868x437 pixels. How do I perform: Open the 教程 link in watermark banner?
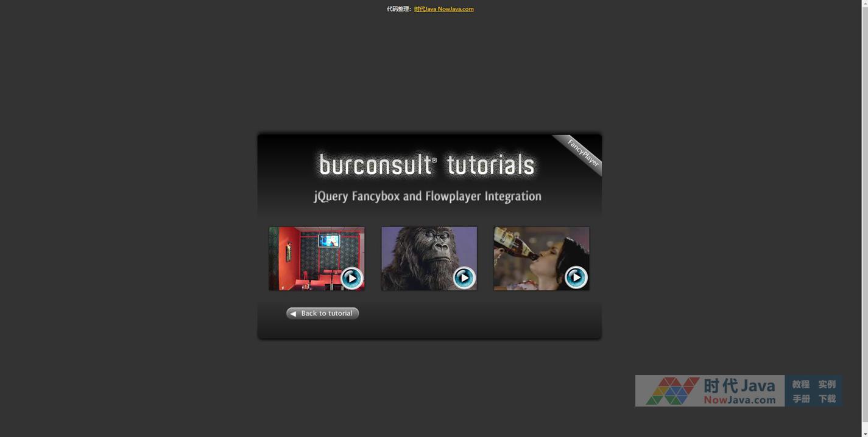800,384
